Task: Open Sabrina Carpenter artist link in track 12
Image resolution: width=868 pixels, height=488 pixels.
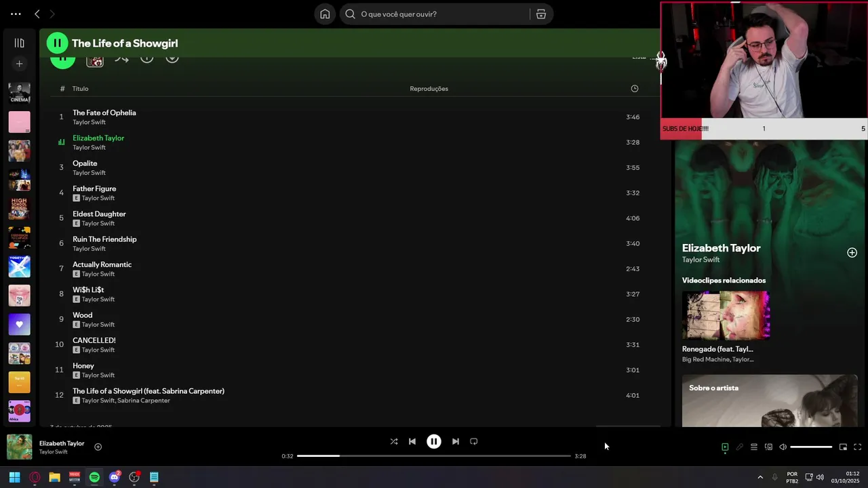Action: point(144,401)
